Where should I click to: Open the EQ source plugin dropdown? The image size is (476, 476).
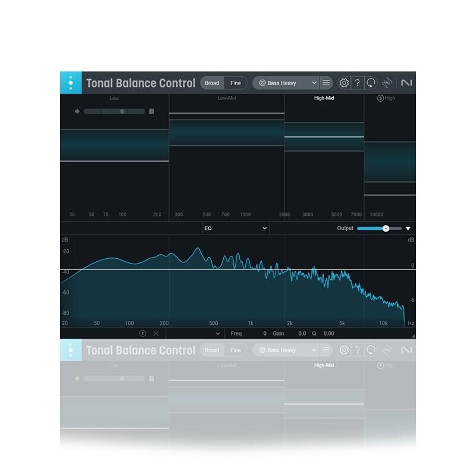pyautogui.click(x=236, y=228)
